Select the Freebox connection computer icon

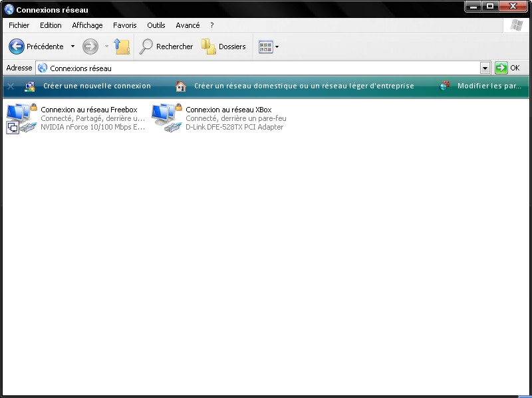[21, 118]
